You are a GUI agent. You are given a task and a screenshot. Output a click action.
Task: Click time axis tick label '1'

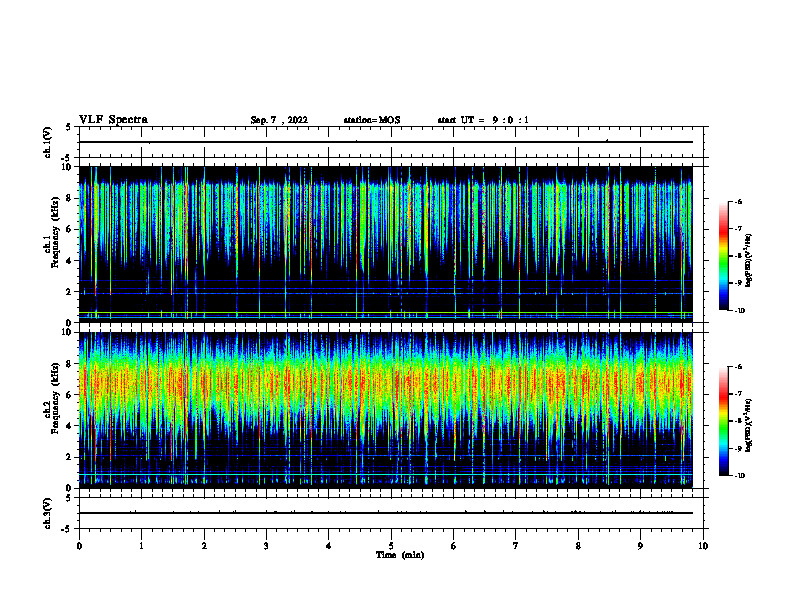coord(141,546)
